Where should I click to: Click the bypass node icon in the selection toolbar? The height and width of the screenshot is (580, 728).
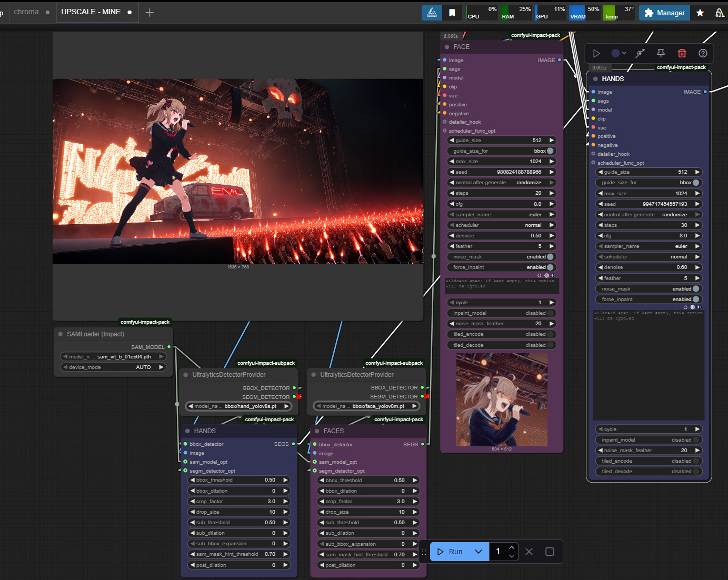[640, 53]
